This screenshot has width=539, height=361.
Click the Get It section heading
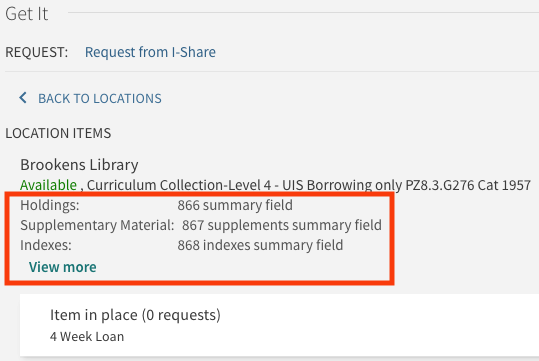[x=27, y=14]
